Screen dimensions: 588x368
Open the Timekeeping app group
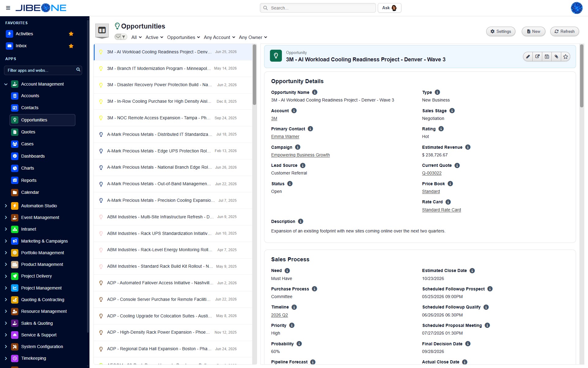[x=33, y=358]
